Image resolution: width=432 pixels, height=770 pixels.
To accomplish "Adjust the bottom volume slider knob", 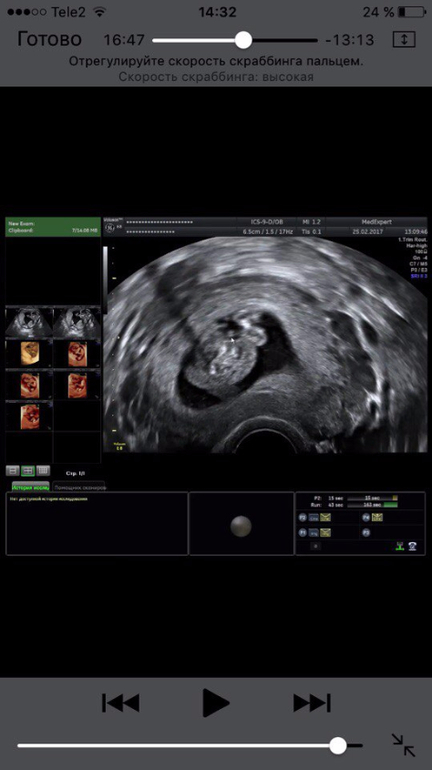I will (x=338, y=745).
